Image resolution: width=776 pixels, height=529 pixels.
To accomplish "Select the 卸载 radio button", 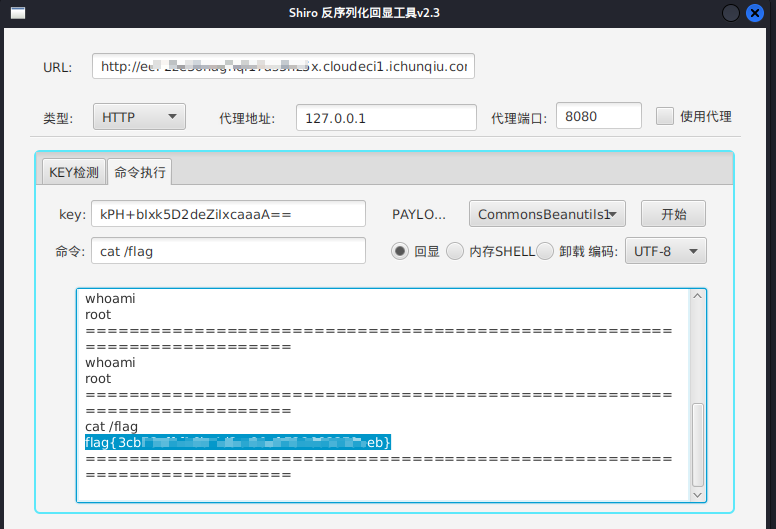I will 544,251.
